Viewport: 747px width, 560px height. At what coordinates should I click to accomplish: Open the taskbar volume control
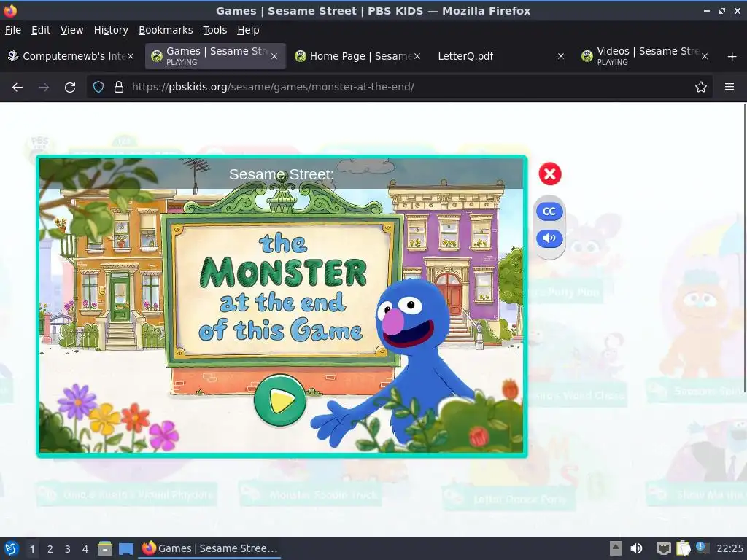coord(636,548)
